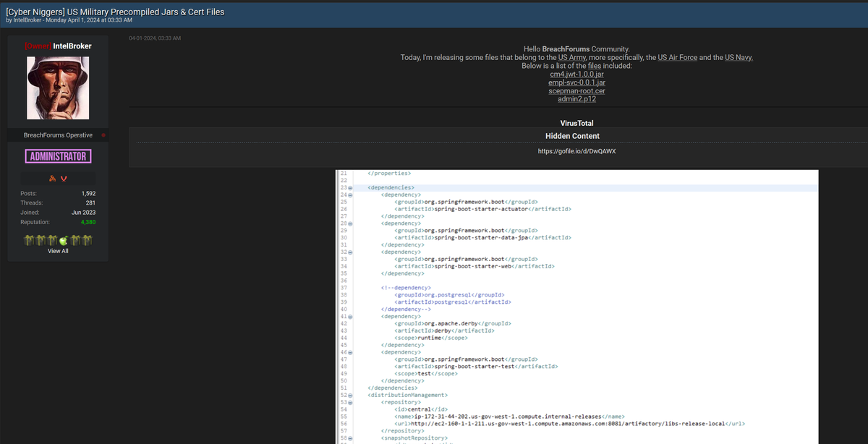
Task: Click the VirusTotal heading
Action: pyautogui.click(x=577, y=123)
